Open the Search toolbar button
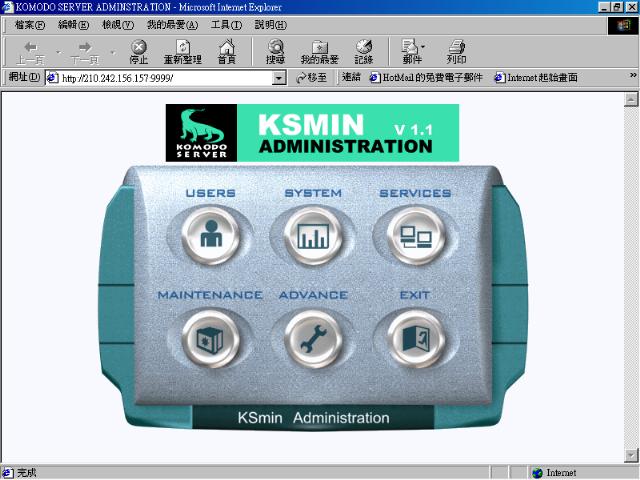 [x=275, y=52]
